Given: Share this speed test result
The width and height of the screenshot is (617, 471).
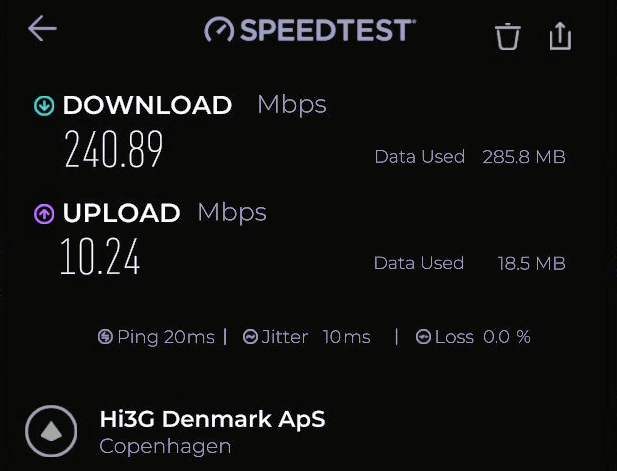Looking at the screenshot, I should (x=560, y=36).
